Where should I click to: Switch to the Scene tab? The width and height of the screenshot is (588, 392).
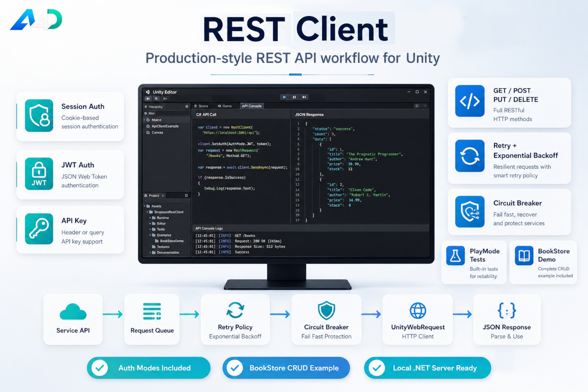[201, 106]
